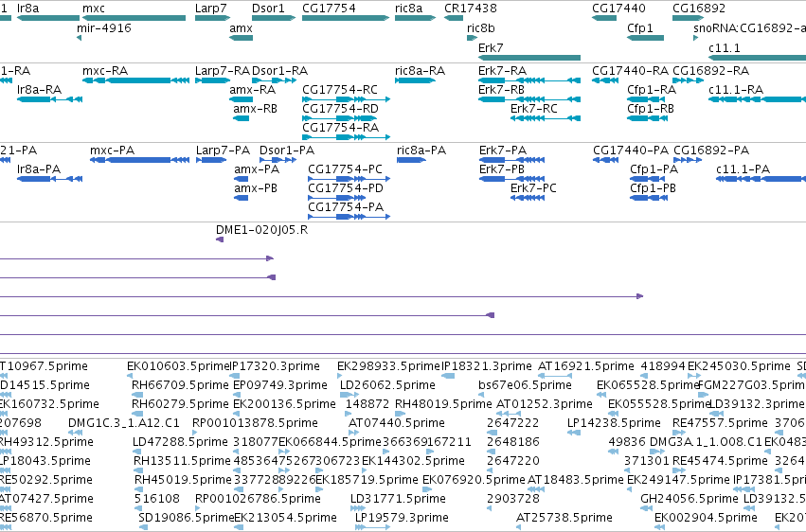
Task: Select the c11.1 gene label
Action: coord(725,47)
